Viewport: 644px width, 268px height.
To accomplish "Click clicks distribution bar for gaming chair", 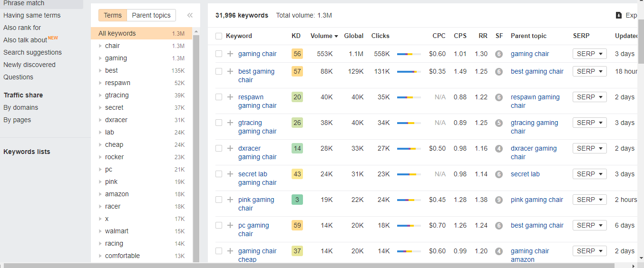I will click(409, 54).
